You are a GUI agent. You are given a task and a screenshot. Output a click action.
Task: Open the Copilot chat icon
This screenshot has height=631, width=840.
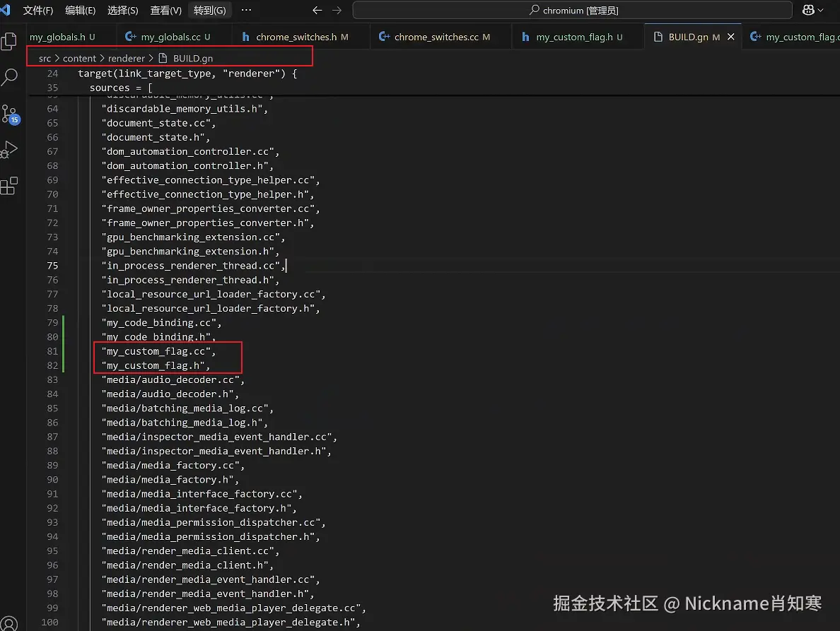808,10
